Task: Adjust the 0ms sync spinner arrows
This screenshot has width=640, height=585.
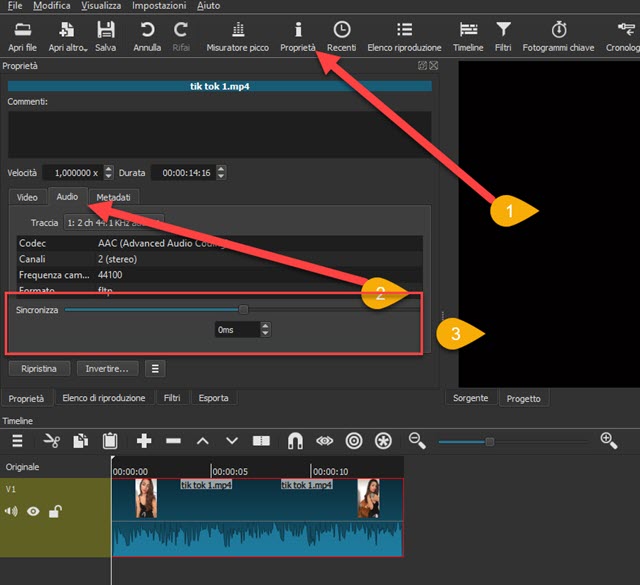Action: (x=265, y=329)
